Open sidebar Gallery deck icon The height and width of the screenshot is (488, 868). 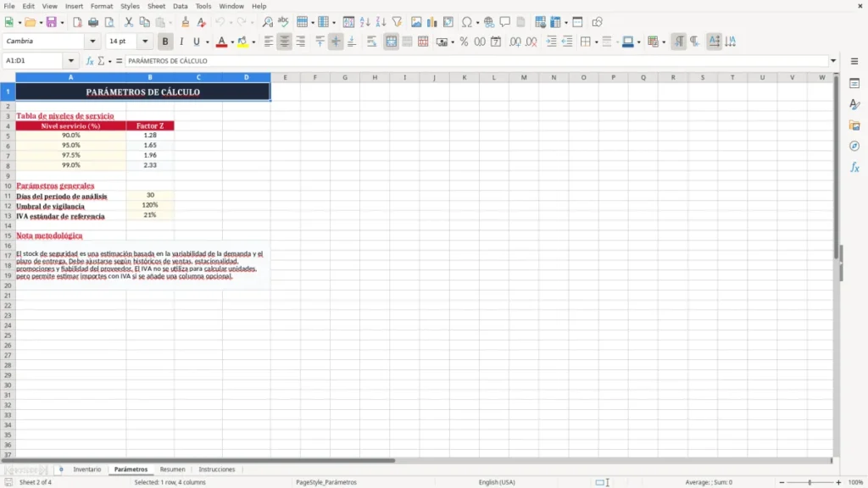pos(854,125)
